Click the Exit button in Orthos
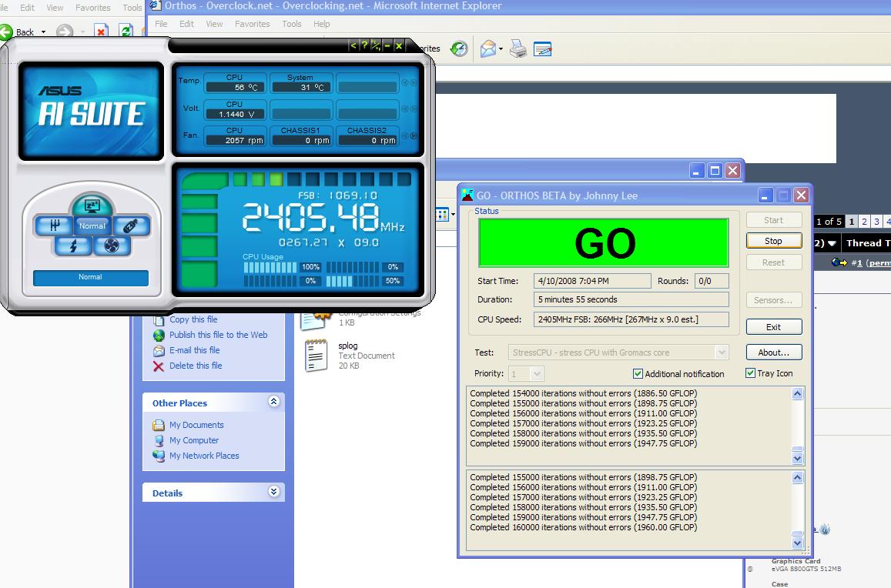The height and width of the screenshot is (588, 891). tap(773, 327)
